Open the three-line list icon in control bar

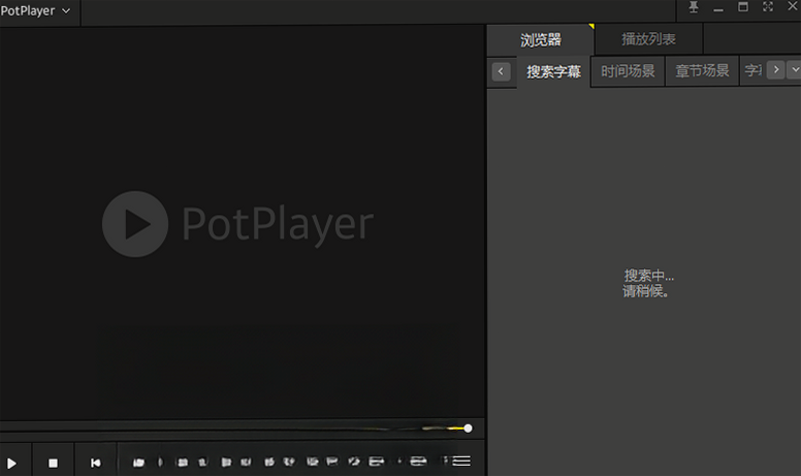(461, 461)
